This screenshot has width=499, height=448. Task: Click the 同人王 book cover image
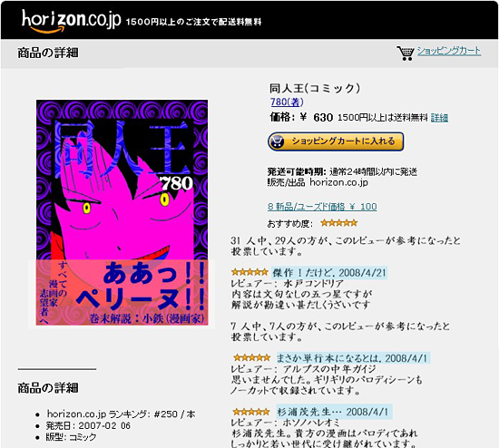122,212
